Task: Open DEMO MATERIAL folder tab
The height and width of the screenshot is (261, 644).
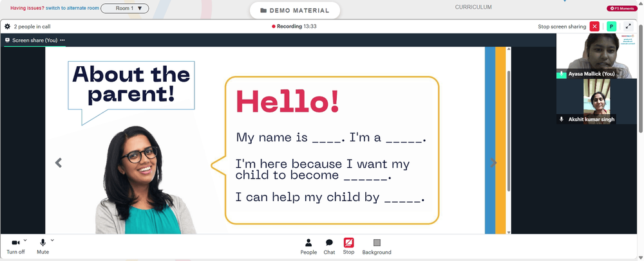Action: pyautogui.click(x=295, y=11)
